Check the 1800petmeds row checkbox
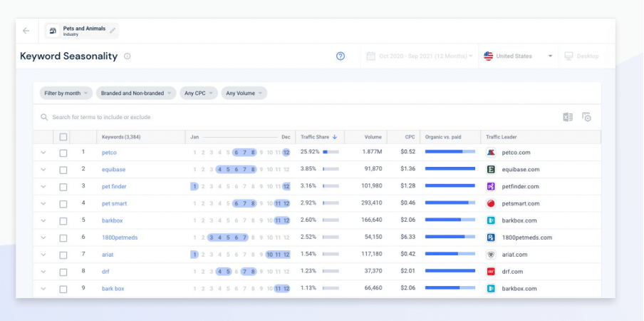 [63, 238]
